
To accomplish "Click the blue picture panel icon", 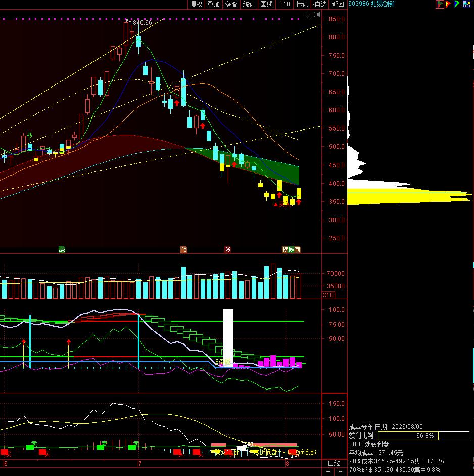I will 467,4.
